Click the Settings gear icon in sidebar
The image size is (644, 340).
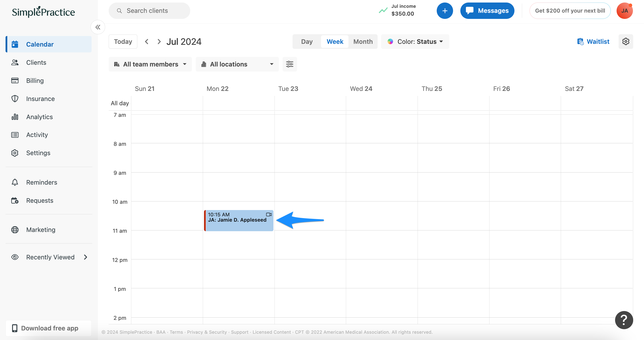(15, 153)
